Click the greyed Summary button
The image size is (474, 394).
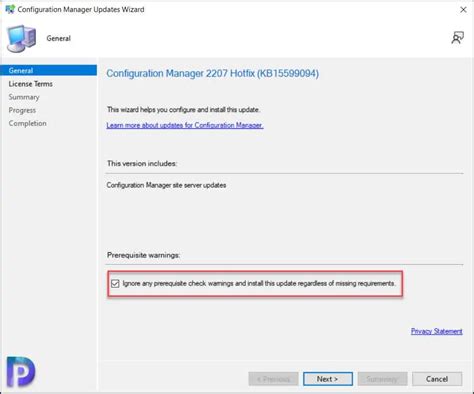pos(382,379)
